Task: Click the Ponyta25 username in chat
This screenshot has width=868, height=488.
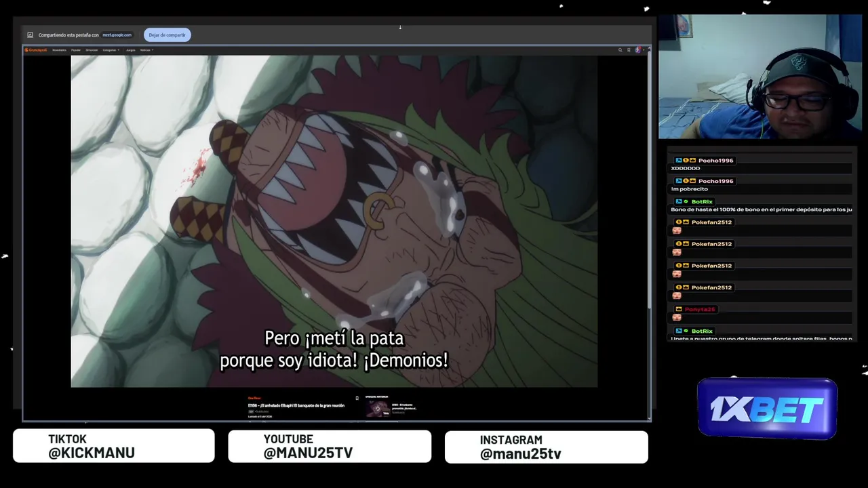Action: point(700,309)
